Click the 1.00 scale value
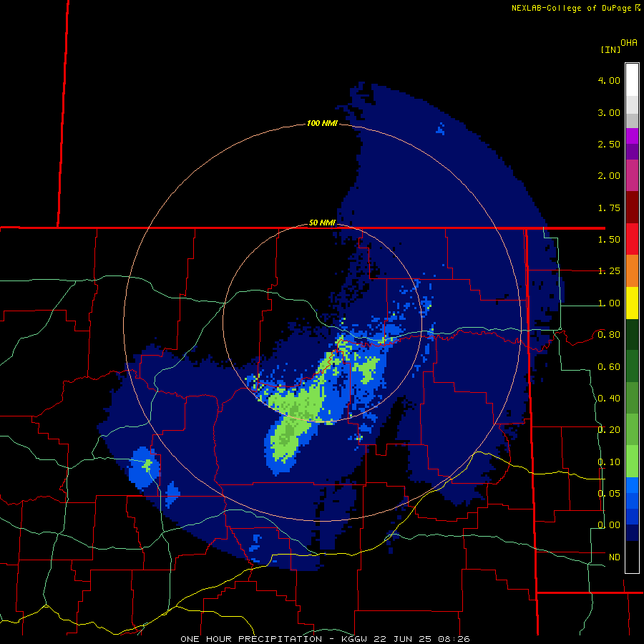The width and height of the screenshot is (644, 644). click(x=609, y=303)
